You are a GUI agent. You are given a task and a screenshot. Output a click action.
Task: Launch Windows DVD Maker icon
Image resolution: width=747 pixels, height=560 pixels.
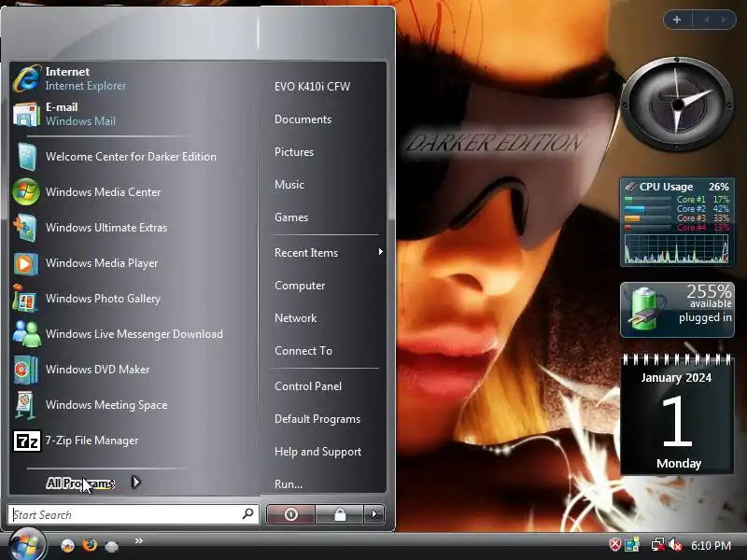tap(26, 370)
